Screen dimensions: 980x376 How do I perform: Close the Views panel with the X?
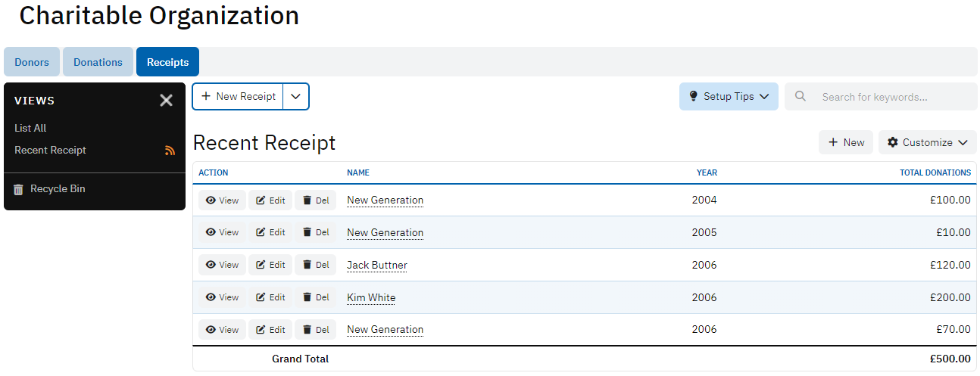pos(167,100)
